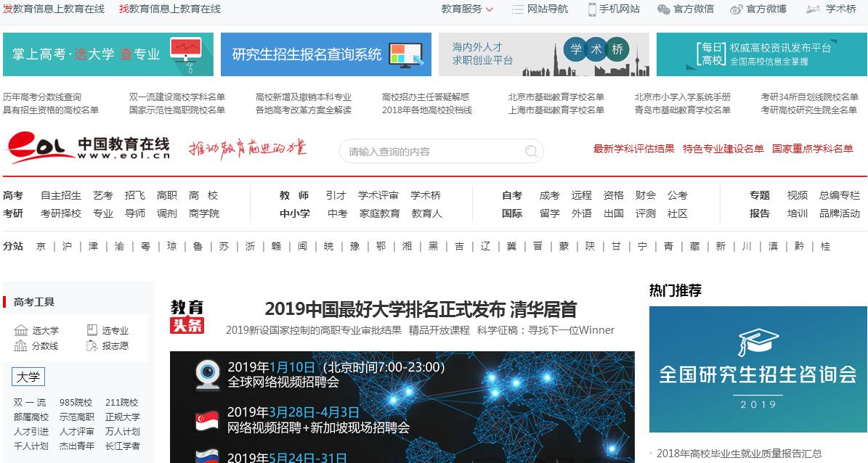
Task: Click the 掌上高考 选大学 banner
Action: click(x=108, y=54)
